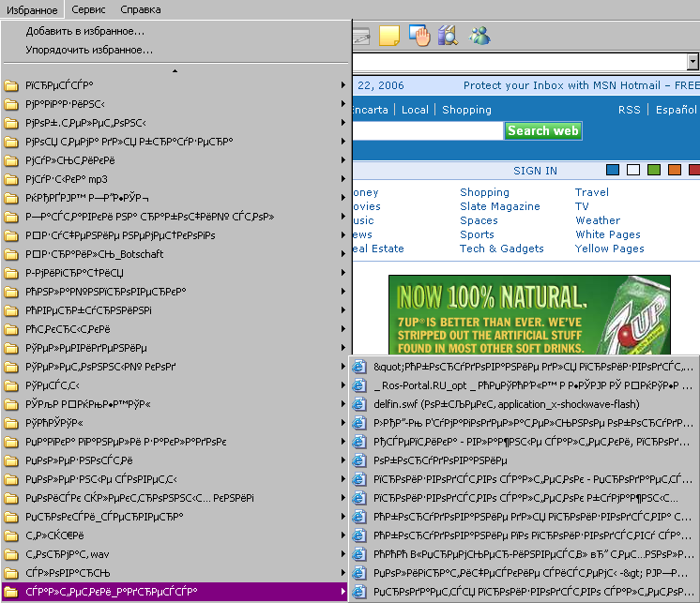
Task: Click the folder icon beside the '_Botschaft' entry
Action: (11, 254)
